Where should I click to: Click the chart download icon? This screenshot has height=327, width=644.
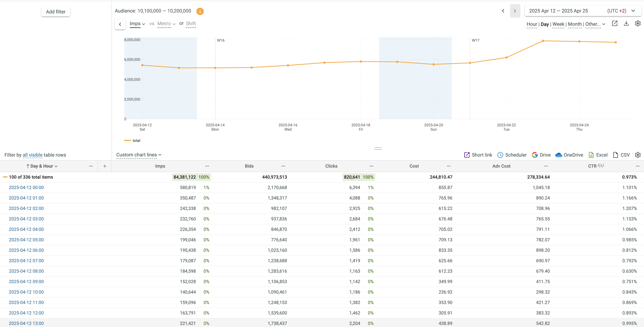pyautogui.click(x=626, y=24)
